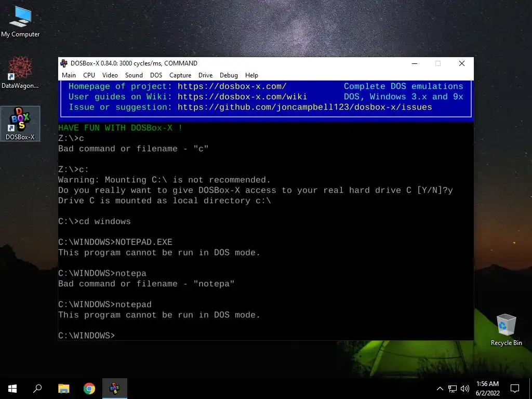
Task: Click the Warning: Mounting C:\ line
Action: click(165, 180)
